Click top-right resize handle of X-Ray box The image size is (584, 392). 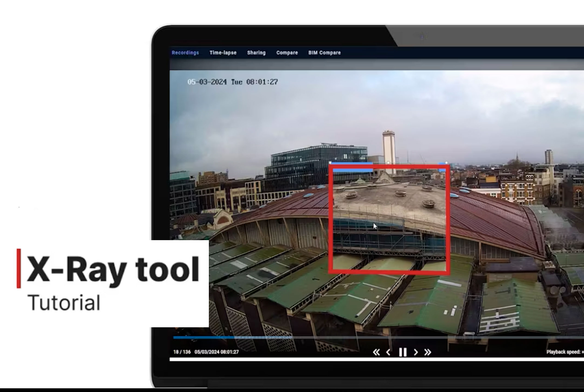pyautogui.click(x=446, y=163)
